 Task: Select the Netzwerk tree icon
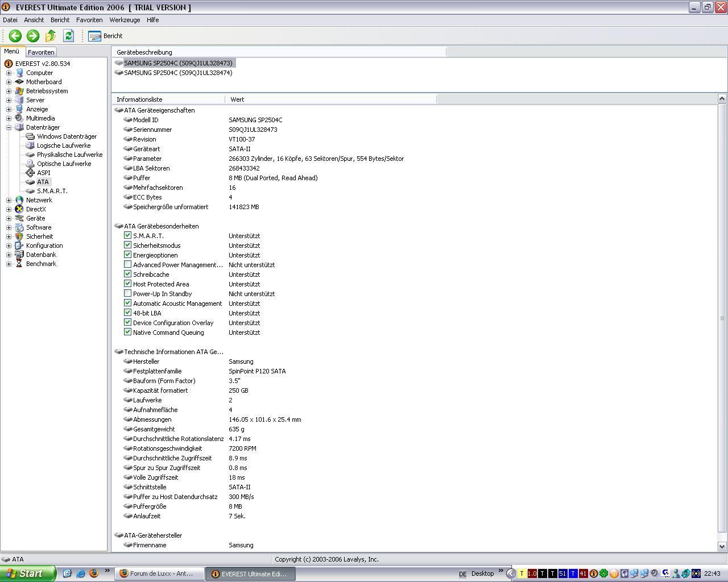point(19,200)
